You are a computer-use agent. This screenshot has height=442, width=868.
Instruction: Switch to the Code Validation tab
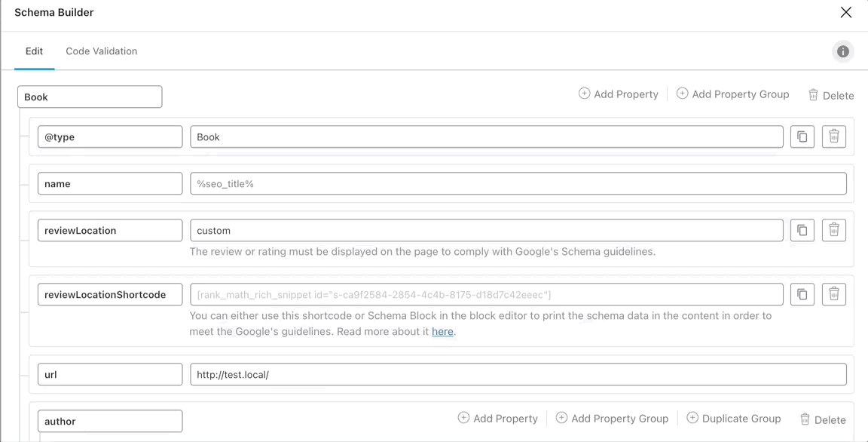(101, 51)
